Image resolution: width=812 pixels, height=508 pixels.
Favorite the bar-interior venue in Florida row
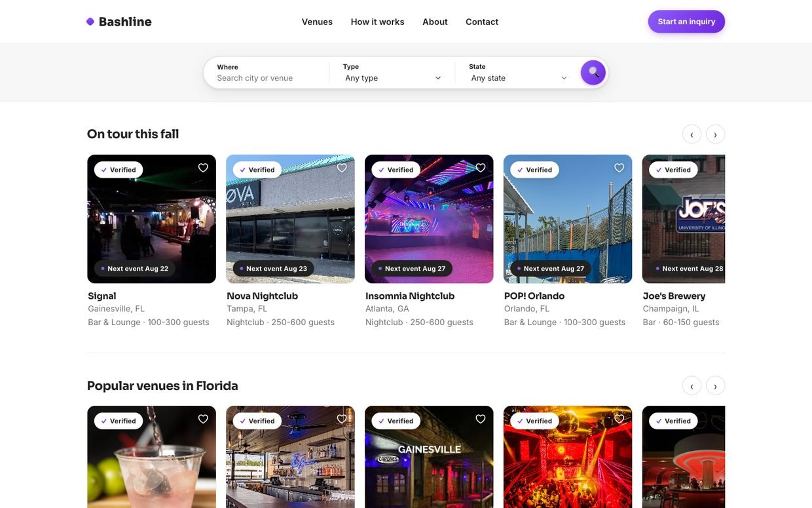point(342,419)
